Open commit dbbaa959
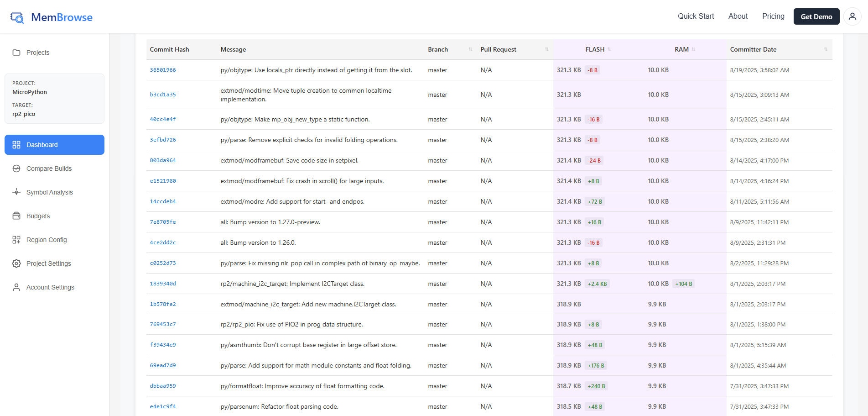The height and width of the screenshot is (416, 868). [x=163, y=386]
